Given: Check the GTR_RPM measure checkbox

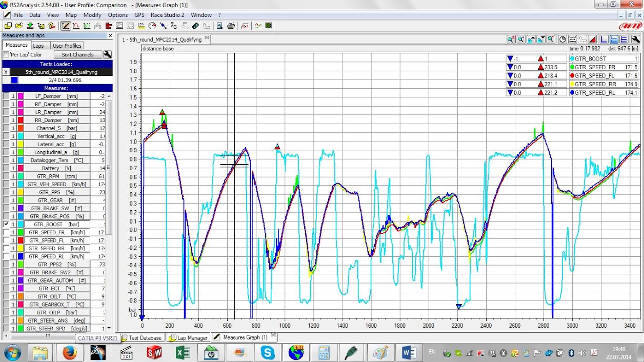Looking at the screenshot, I should pyautogui.click(x=6, y=176).
